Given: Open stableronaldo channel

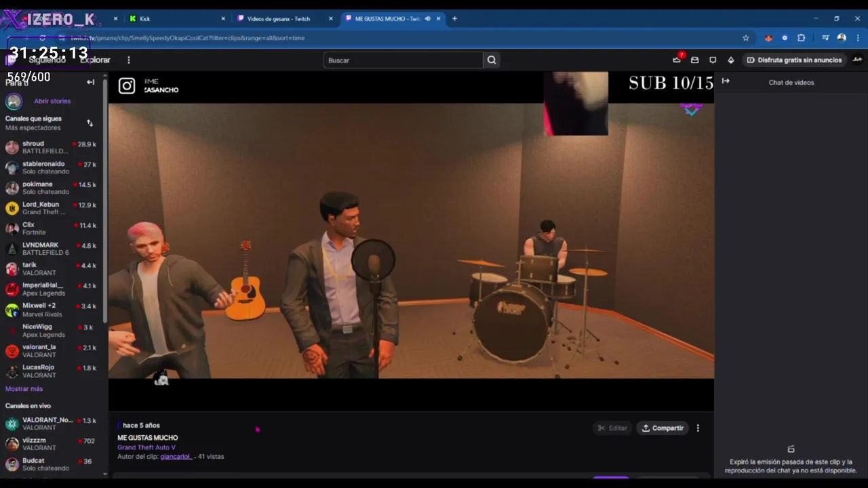Looking at the screenshot, I should pyautogui.click(x=52, y=167).
